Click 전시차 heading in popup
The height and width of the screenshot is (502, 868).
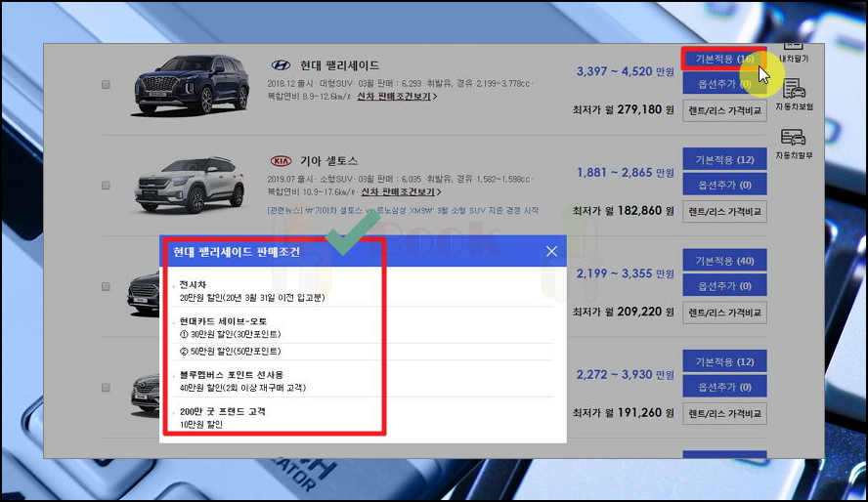point(193,284)
